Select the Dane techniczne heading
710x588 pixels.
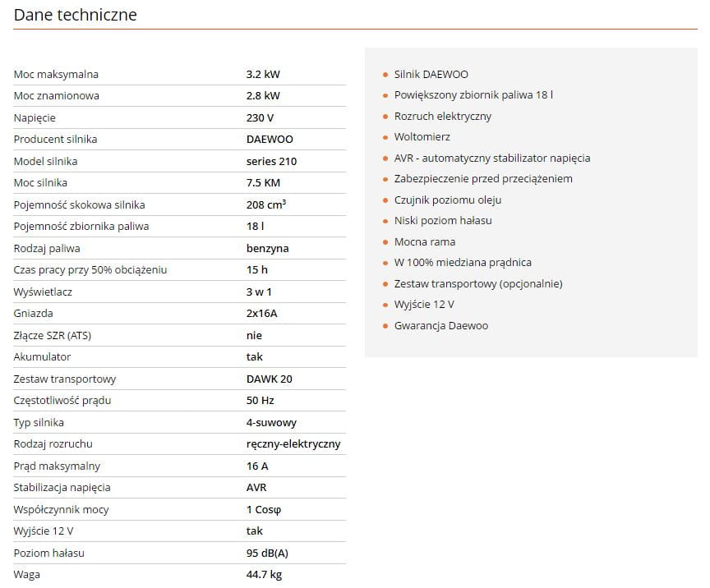(75, 15)
